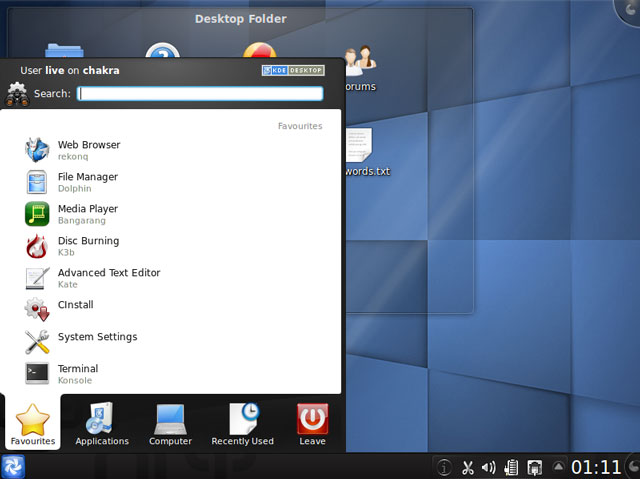Open Klipper scissors clipboard tray icon

[x=467, y=468]
